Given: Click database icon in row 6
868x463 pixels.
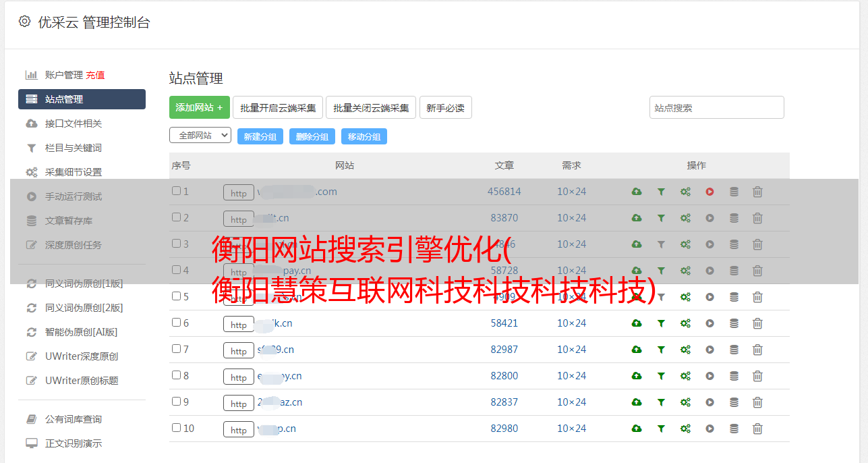Looking at the screenshot, I should point(734,323).
